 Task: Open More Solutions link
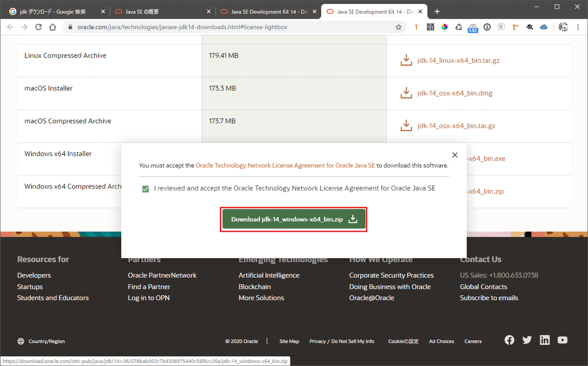(x=261, y=298)
